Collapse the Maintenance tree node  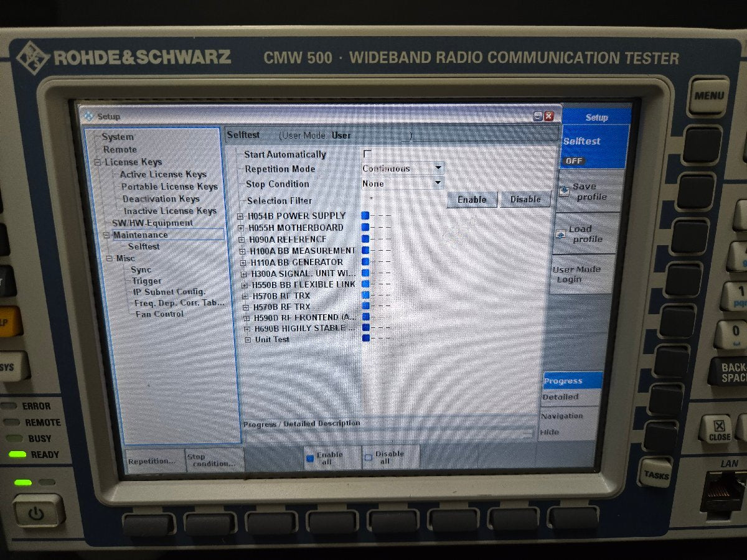tap(107, 235)
